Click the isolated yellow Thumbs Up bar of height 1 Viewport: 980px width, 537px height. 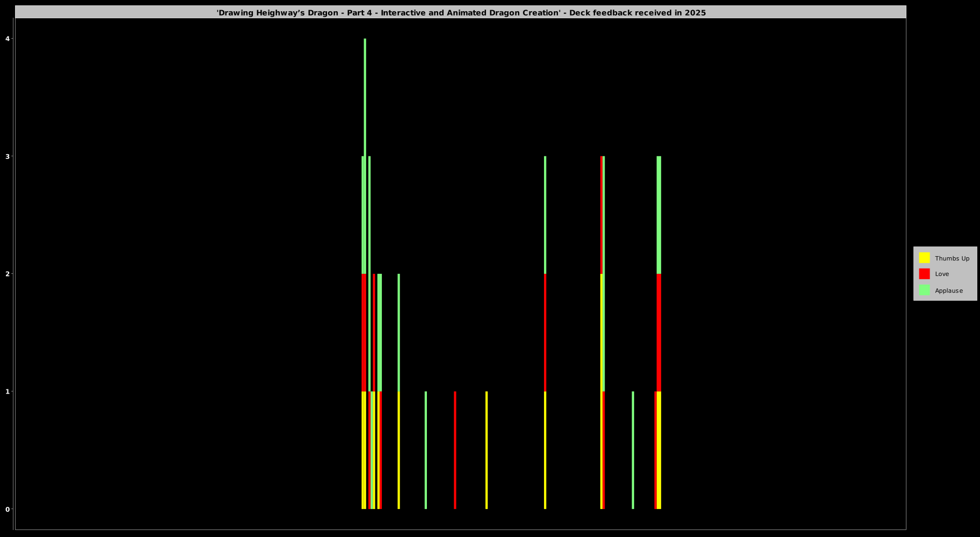(487, 450)
